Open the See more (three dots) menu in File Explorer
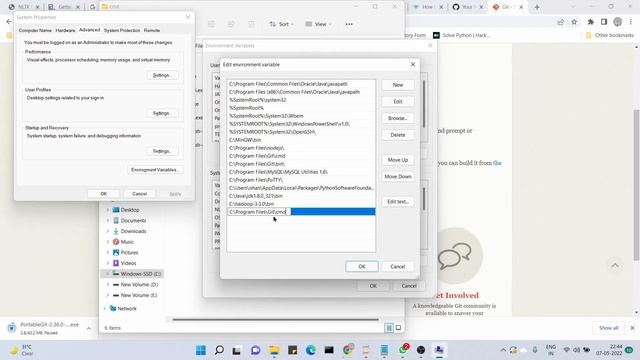The width and height of the screenshot is (640, 360). pyautogui.click(x=349, y=24)
